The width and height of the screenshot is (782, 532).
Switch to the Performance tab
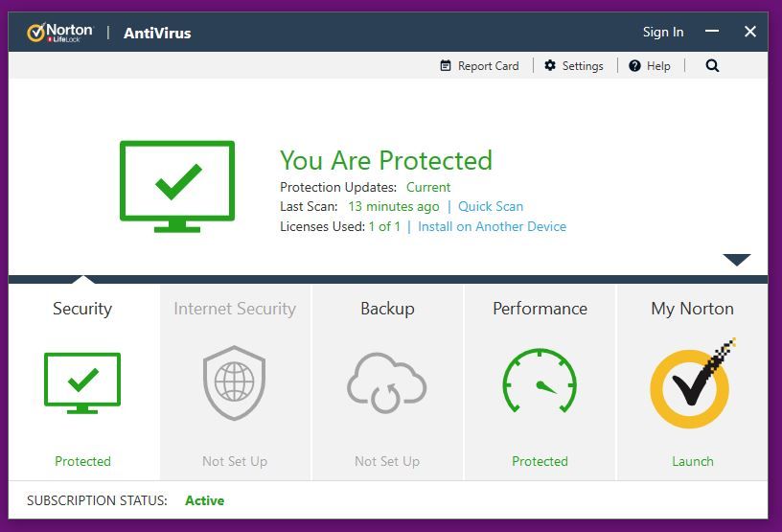coord(540,309)
